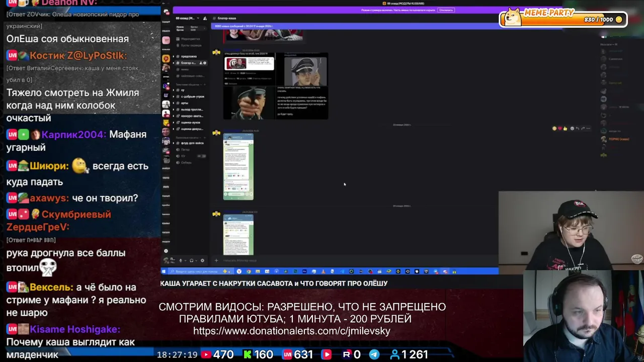
Task: Toggle headphones deafen in user panel
Action: [x=192, y=260]
